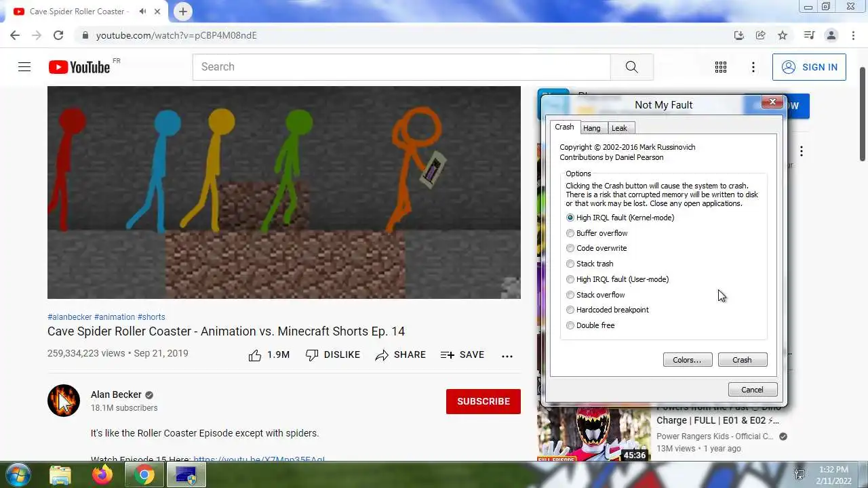Close the Not My Fault dialog
Screen dimensions: 868x488
coord(772,102)
